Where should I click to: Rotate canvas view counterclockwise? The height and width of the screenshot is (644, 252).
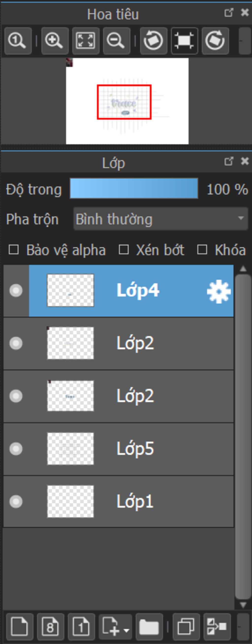coord(154,41)
